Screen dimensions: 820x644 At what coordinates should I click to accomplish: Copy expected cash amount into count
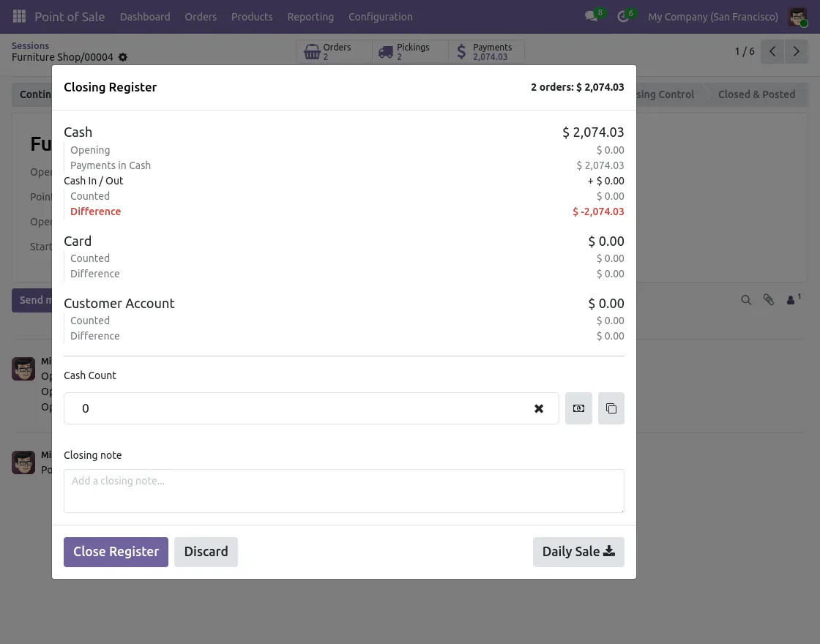pos(611,408)
